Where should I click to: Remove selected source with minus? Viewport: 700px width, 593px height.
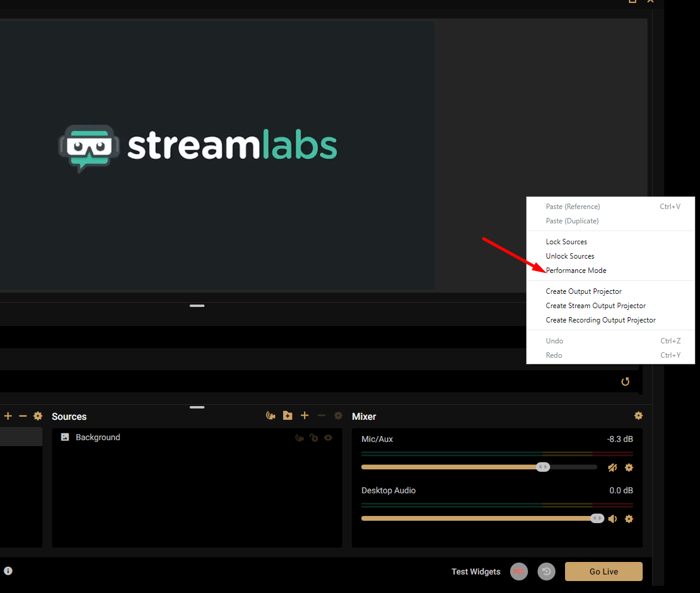(x=321, y=416)
